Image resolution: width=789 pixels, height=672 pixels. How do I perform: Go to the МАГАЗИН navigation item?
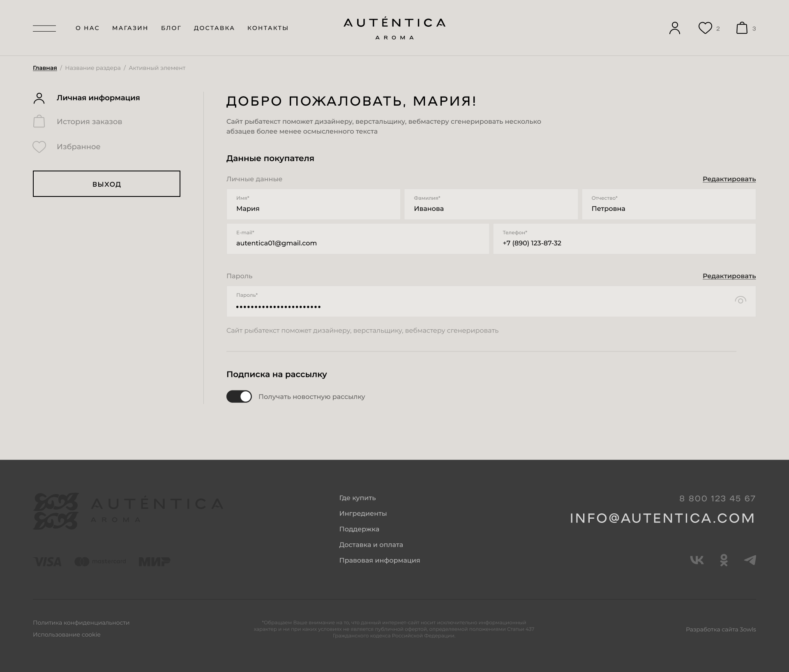(130, 28)
